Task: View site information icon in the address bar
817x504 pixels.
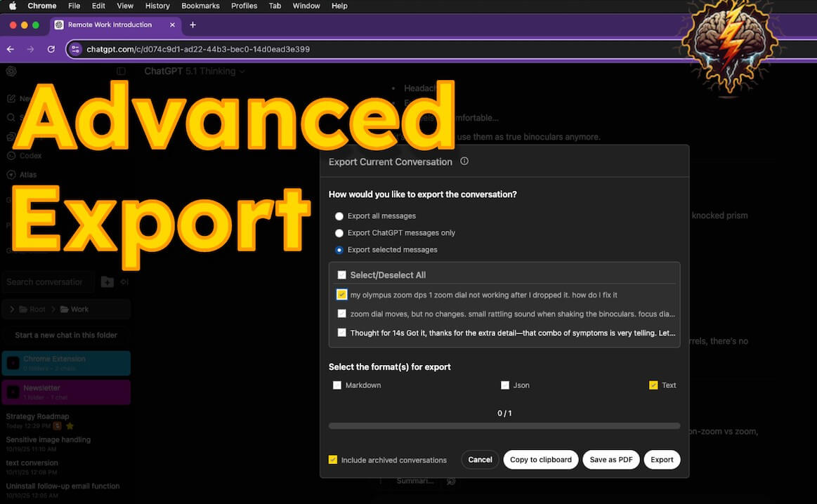Action: tap(76, 49)
